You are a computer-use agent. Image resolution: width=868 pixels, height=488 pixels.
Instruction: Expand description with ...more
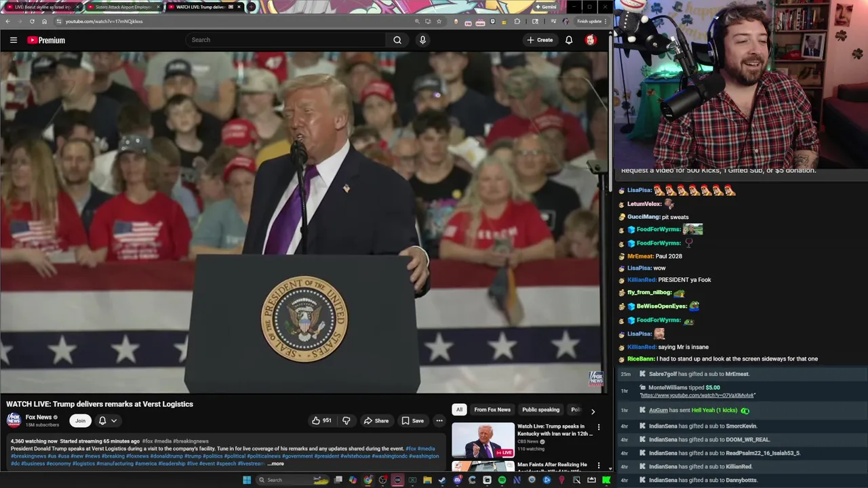pyautogui.click(x=275, y=464)
